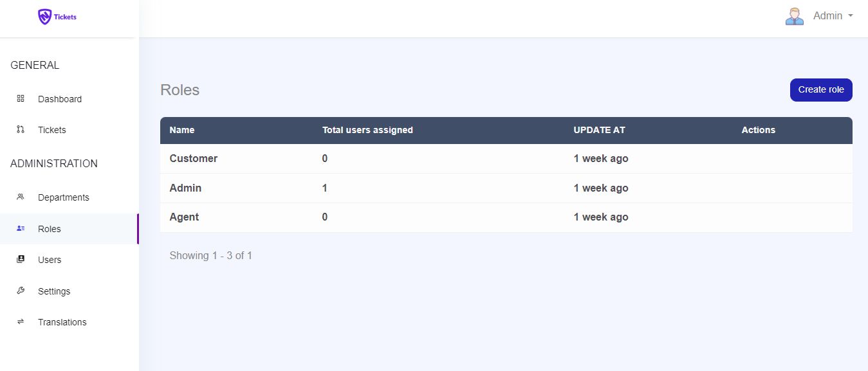Click the Settings wrench icon

click(21, 291)
